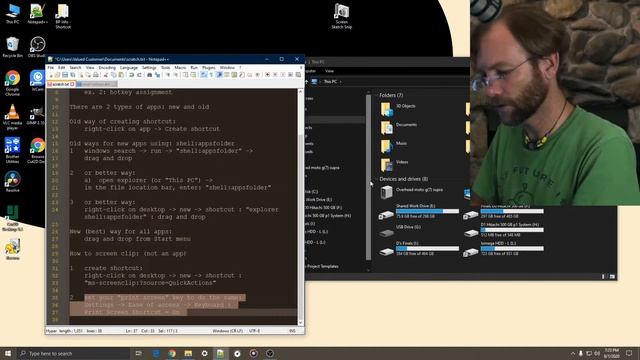The width and height of the screenshot is (640, 360).
Task: Click UTF-8 in Notepad++ status bar
Action: pos(254,331)
